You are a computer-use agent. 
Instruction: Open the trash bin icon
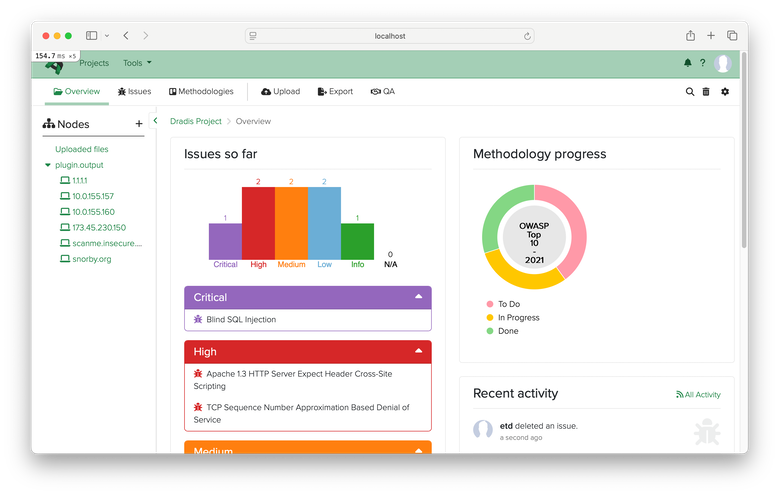point(706,92)
